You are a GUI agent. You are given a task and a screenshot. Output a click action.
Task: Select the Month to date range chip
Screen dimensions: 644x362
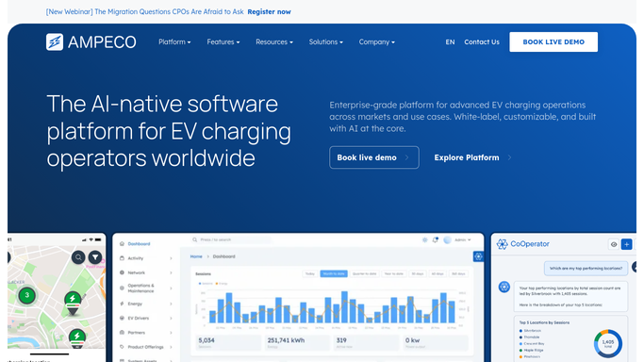[334, 273]
